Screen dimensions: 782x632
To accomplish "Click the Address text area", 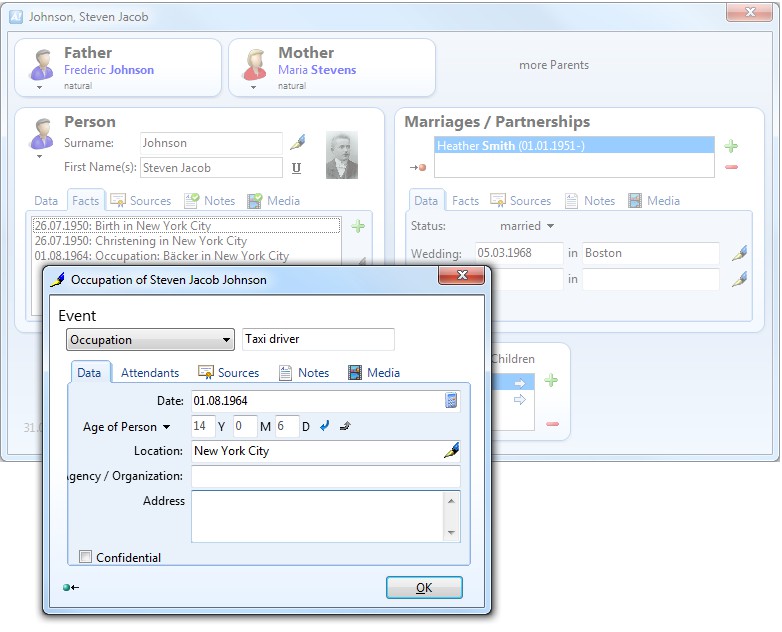I will [x=317, y=516].
